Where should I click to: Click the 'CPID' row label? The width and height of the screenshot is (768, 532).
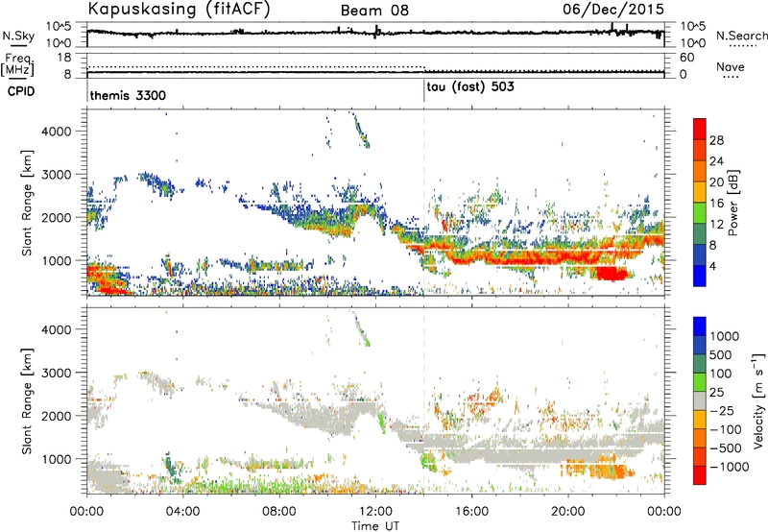pyautogui.click(x=21, y=91)
